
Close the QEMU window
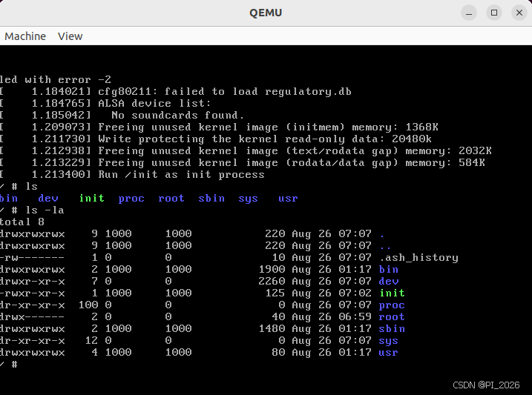click(x=519, y=13)
